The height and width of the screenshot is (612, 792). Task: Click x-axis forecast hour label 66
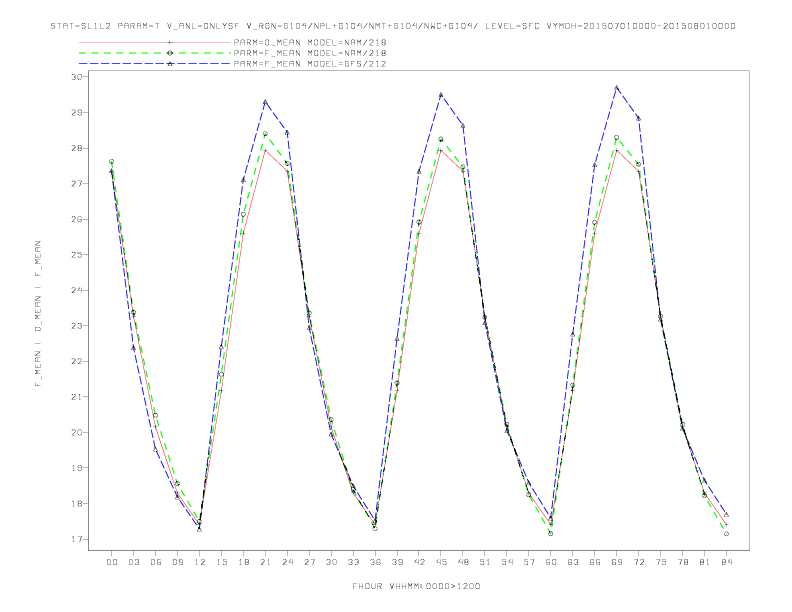coord(595,562)
